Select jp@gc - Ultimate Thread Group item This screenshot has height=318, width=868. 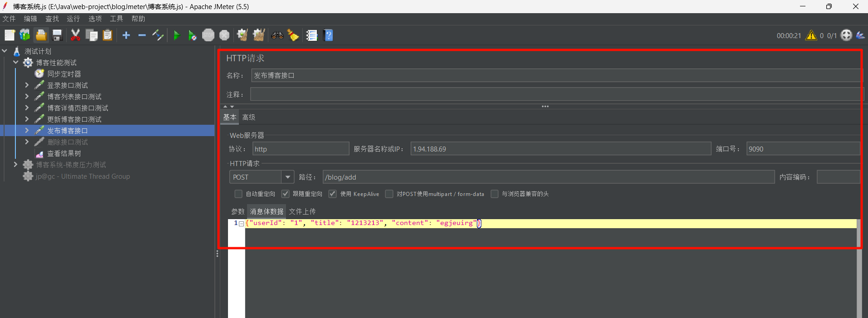83,176
